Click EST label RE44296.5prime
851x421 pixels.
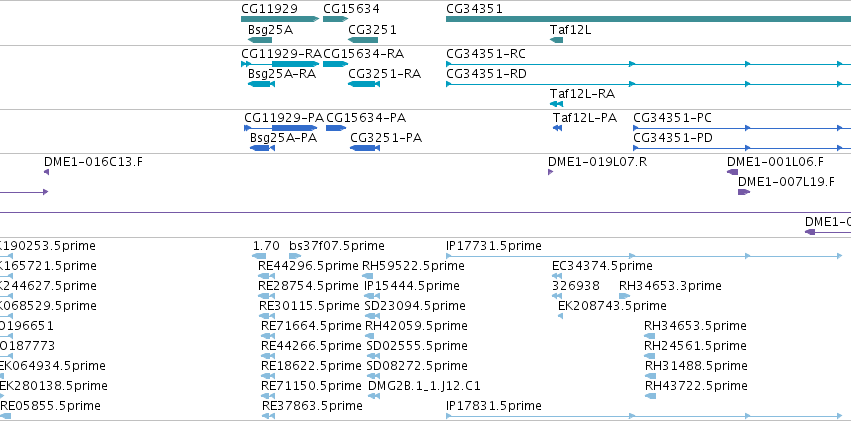coord(308,266)
